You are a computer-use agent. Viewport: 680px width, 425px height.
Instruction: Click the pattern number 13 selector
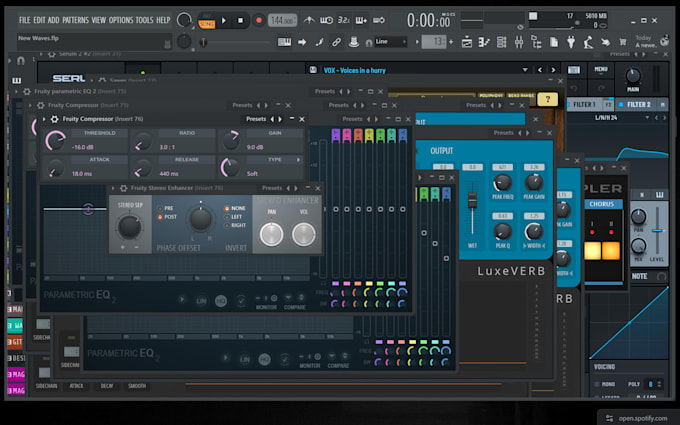434,42
